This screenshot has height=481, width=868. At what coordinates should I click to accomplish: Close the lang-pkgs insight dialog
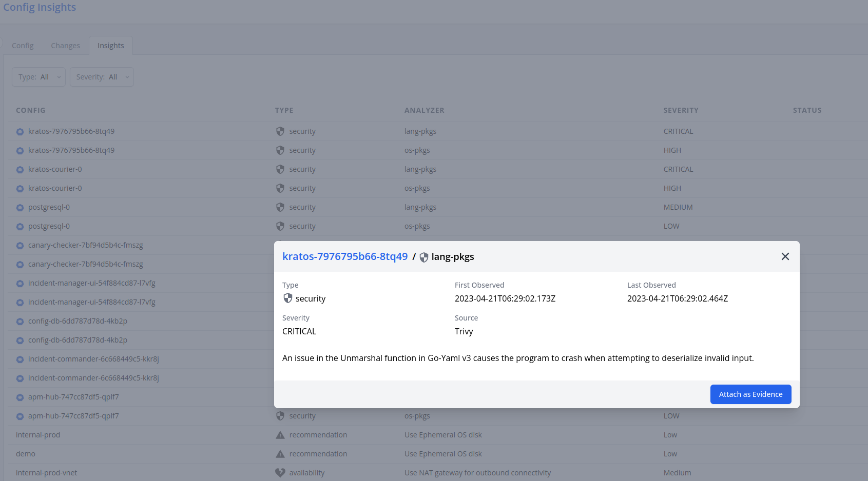tap(785, 256)
